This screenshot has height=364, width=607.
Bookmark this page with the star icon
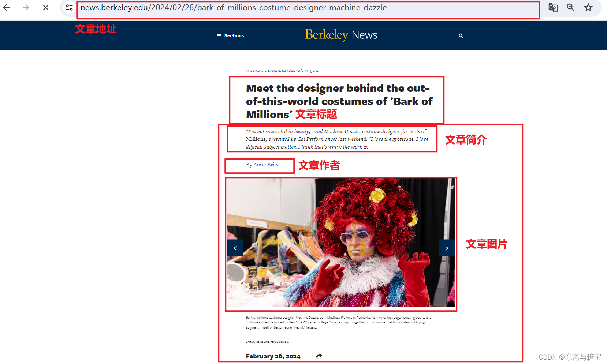tap(588, 7)
